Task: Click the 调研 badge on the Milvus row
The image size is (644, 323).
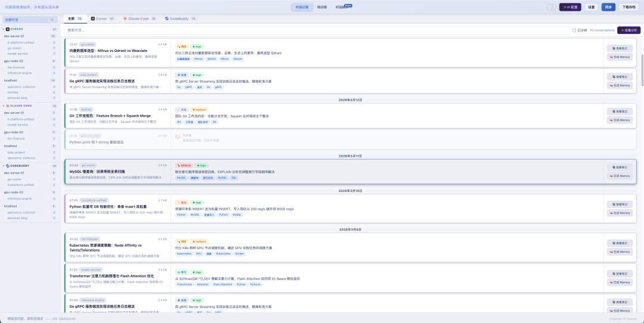Action: tap(181, 46)
